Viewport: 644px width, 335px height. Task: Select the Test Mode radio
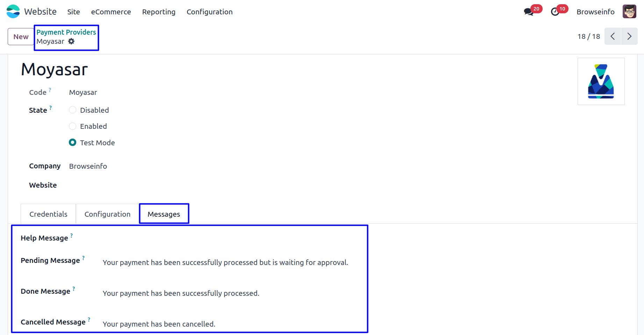pos(72,142)
